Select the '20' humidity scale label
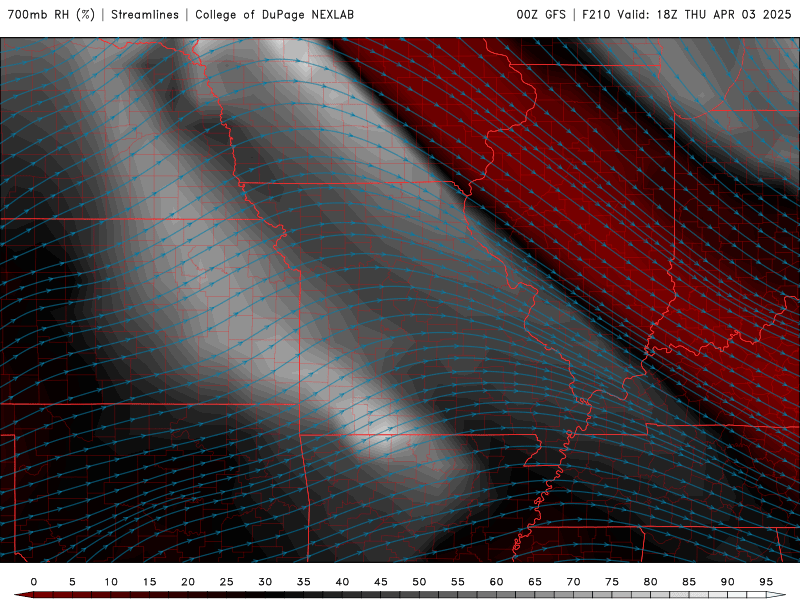This screenshot has height=600, width=800. click(188, 582)
